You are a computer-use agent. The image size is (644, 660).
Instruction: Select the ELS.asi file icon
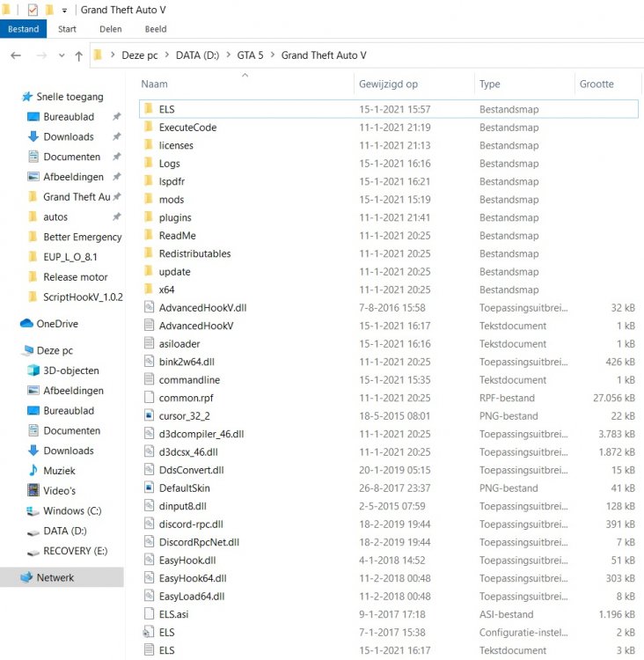click(149, 613)
